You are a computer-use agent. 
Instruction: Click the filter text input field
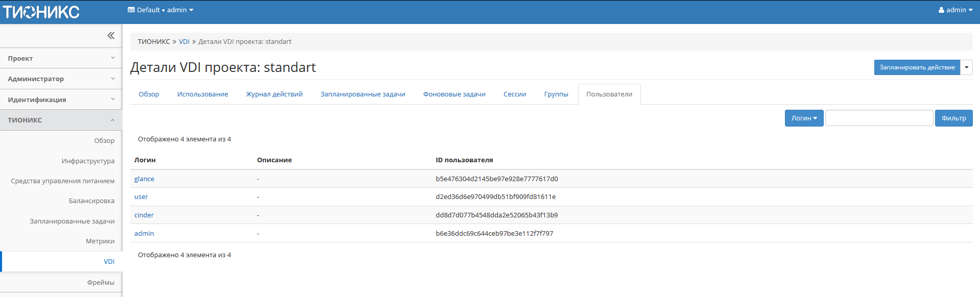point(879,118)
